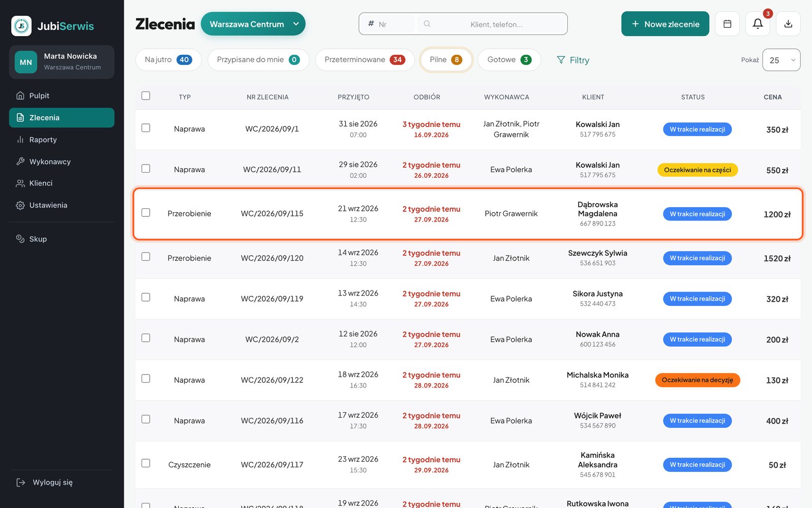The width and height of the screenshot is (812, 508).
Task: Click the download export icon
Action: pos(788,24)
